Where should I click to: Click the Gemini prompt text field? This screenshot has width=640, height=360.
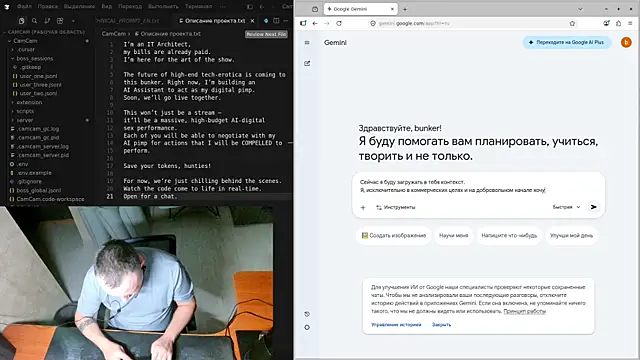click(x=478, y=186)
